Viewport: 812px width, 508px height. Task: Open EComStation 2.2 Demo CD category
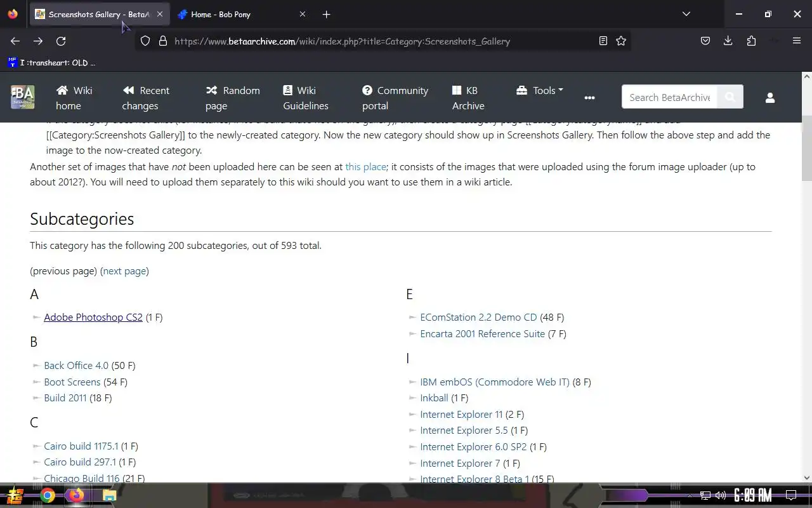tap(478, 317)
